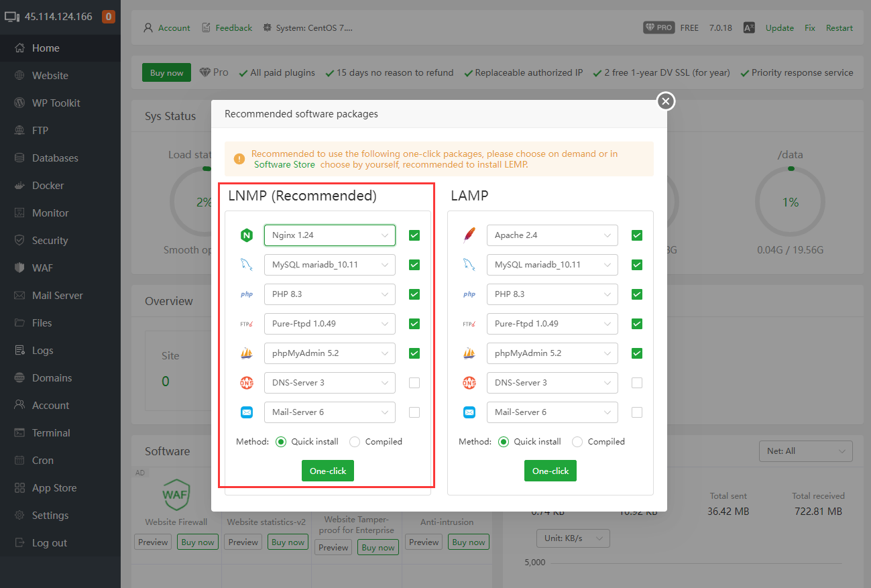
Task: Click the Mail Server envelope icon in the sidebar
Action: click(19, 296)
